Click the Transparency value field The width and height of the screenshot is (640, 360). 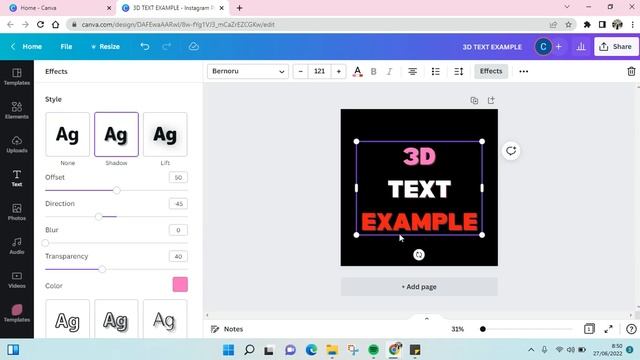coord(178,256)
